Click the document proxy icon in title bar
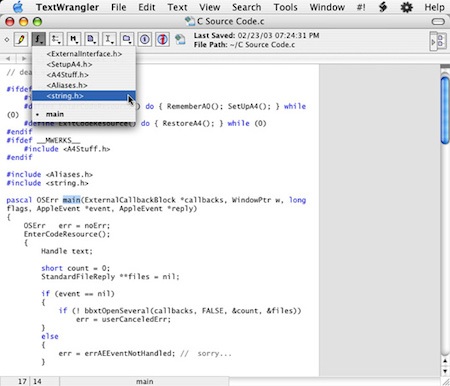The width and height of the screenshot is (450, 386). pyautogui.click(x=190, y=21)
